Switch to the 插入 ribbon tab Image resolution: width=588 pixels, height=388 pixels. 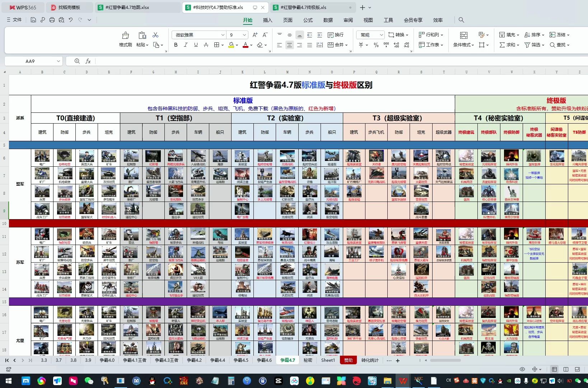click(267, 20)
